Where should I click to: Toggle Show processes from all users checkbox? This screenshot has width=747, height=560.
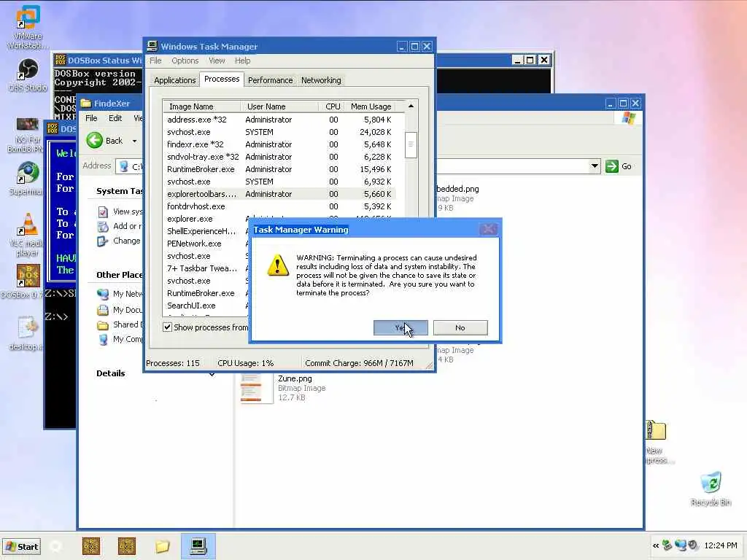[167, 327]
